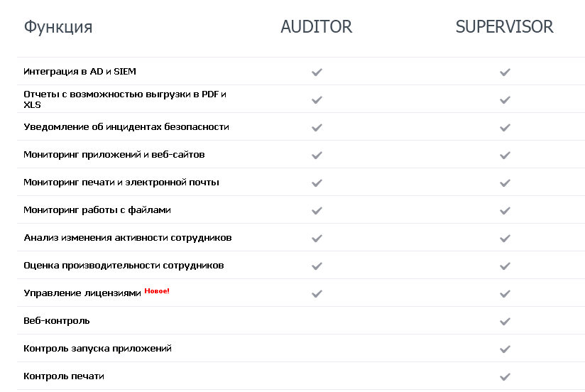Click AUDITOR checkmark for Уведомление об инцидентах
Viewport: 585px width, 392px height.
click(x=317, y=128)
